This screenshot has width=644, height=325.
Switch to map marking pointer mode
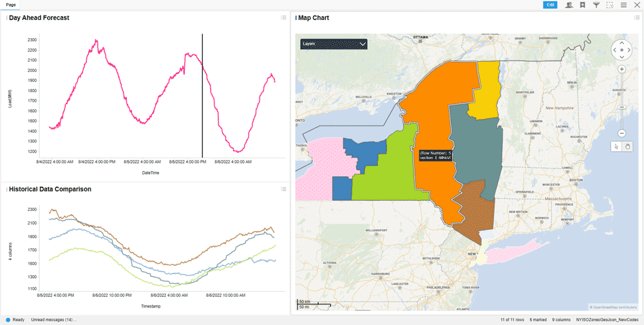click(616, 146)
